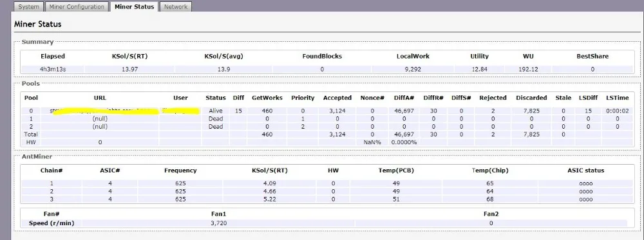Open the Network tab
The width and height of the screenshot is (644, 240).
click(175, 6)
